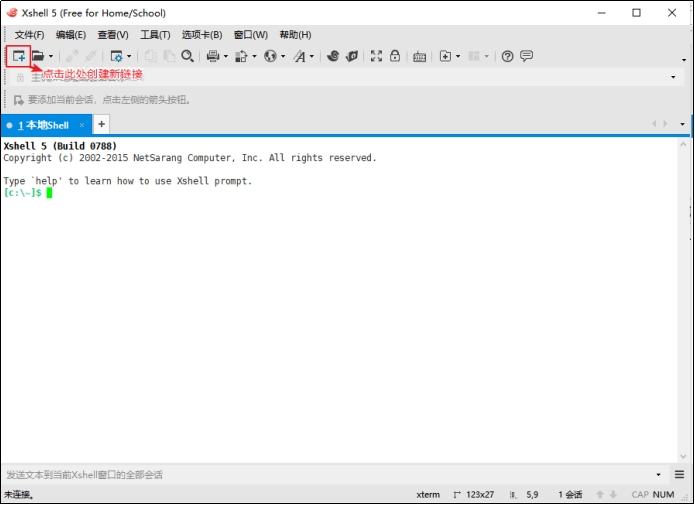Viewport: 695px width, 505px height.
Task: Open sessions folder icon
Action: point(38,56)
